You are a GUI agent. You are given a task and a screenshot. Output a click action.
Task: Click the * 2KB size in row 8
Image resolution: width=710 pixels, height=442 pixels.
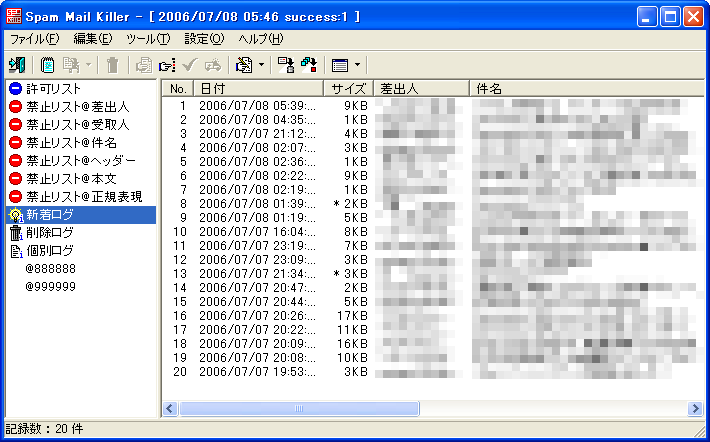[x=350, y=204]
